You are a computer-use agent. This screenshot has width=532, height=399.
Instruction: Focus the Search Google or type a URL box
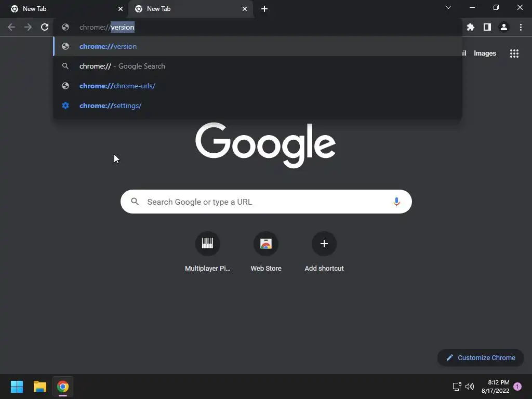coord(266,202)
